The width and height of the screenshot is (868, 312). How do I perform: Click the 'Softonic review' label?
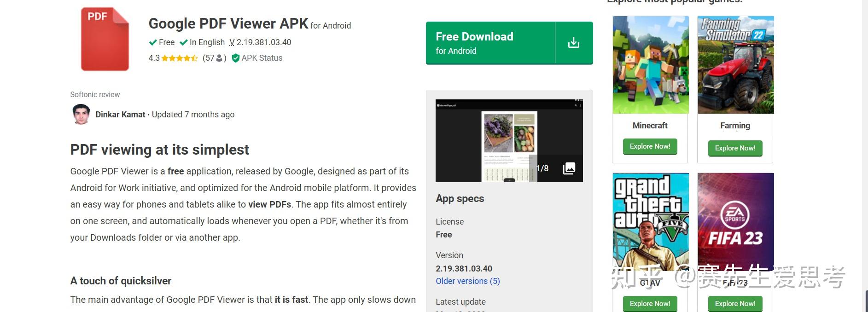[x=95, y=94]
